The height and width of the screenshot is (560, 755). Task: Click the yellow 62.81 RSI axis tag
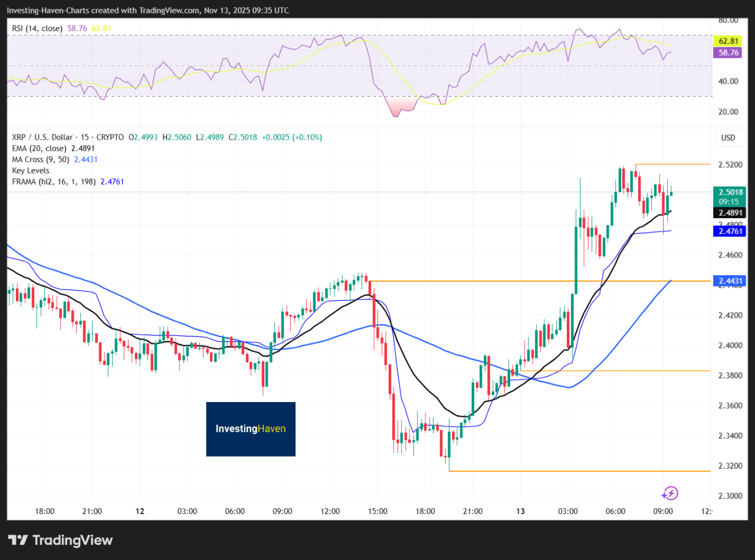tap(730, 41)
